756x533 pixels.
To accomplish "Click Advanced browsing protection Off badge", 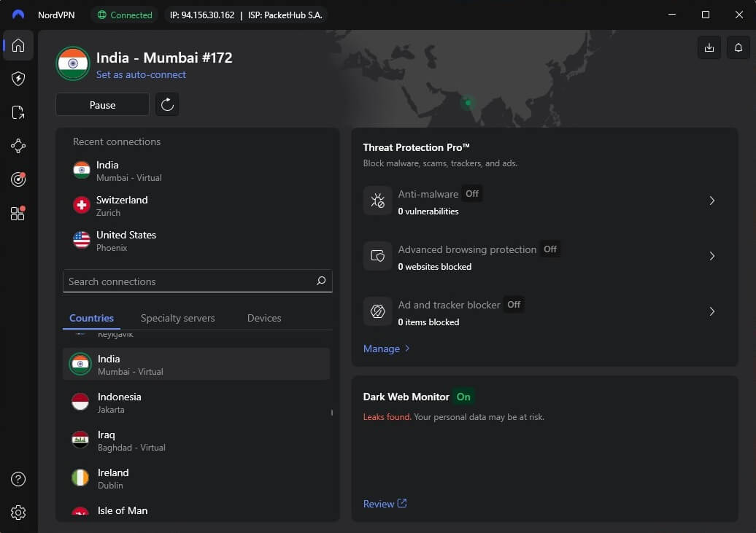I will (550, 249).
